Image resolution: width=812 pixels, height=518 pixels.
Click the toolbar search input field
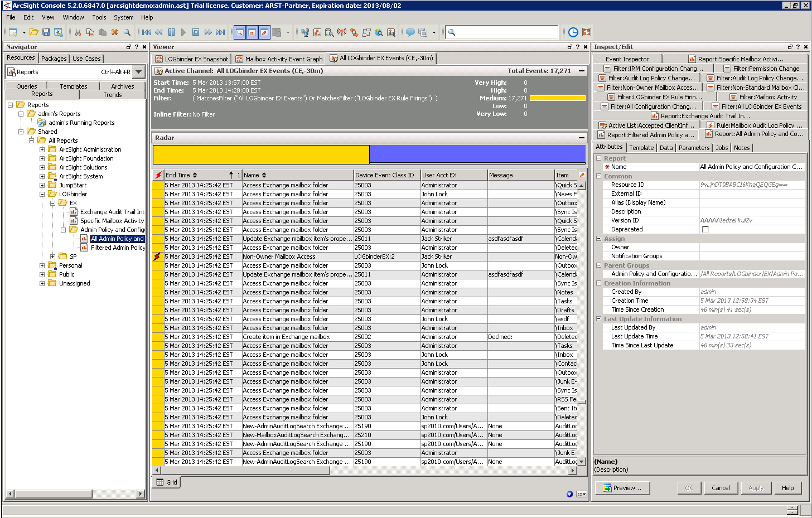pyautogui.click(x=502, y=32)
